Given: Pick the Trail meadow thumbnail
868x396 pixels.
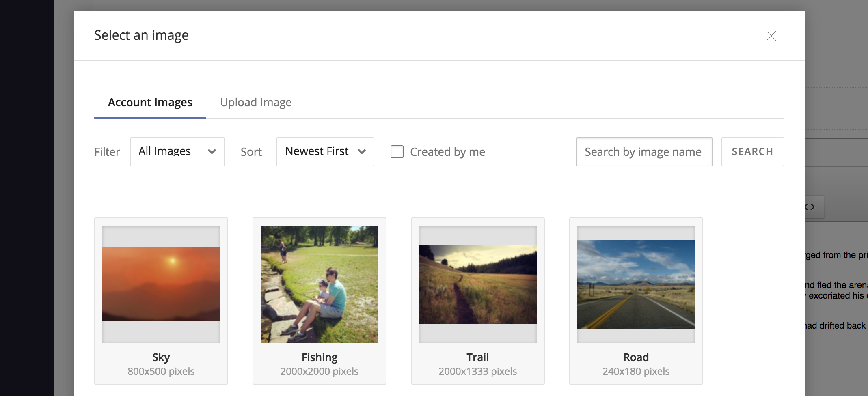Looking at the screenshot, I should pyautogui.click(x=478, y=284).
